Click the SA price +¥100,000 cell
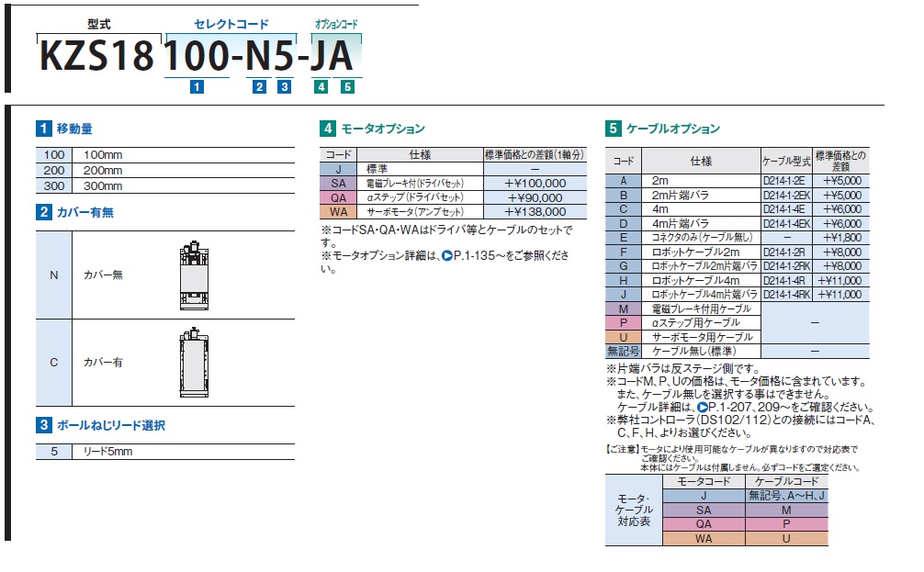 coord(535,184)
